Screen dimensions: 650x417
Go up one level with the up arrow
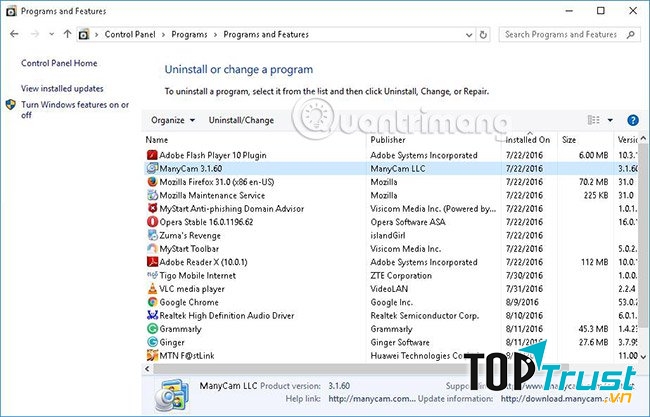pyautogui.click(x=67, y=35)
